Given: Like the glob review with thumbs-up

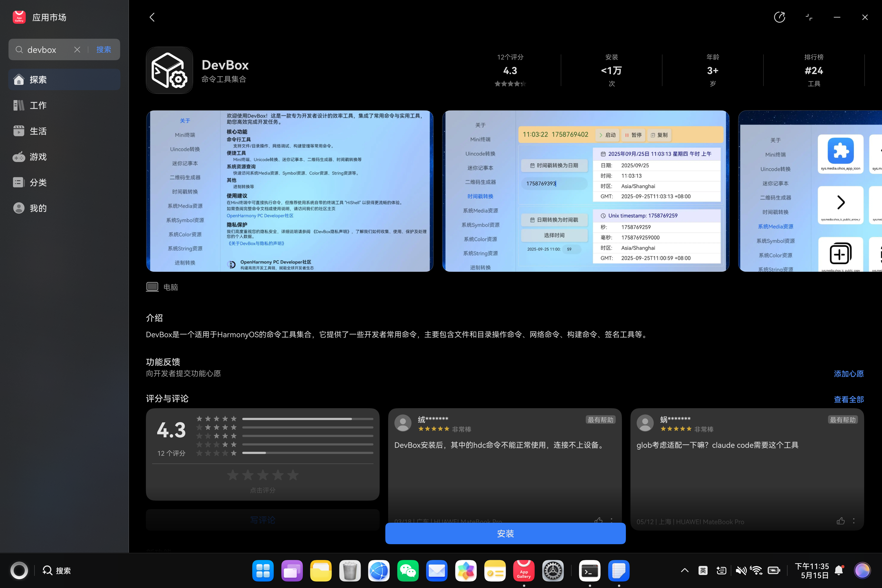Looking at the screenshot, I should [x=841, y=521].
